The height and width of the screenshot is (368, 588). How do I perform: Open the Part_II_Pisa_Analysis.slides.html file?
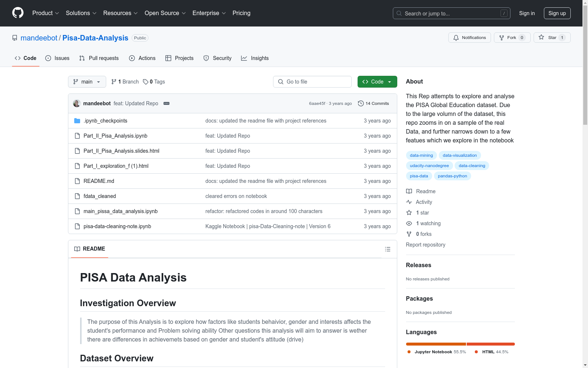coord(121,151)
